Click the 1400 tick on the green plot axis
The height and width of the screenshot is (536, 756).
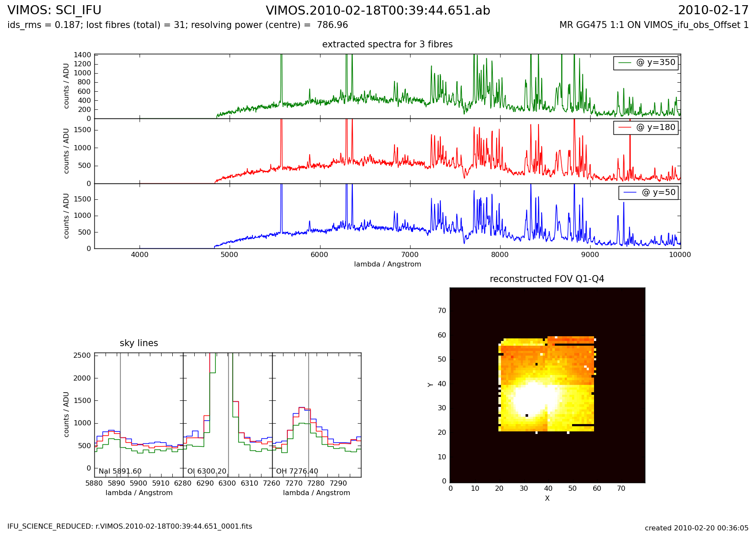pos(82,55)
